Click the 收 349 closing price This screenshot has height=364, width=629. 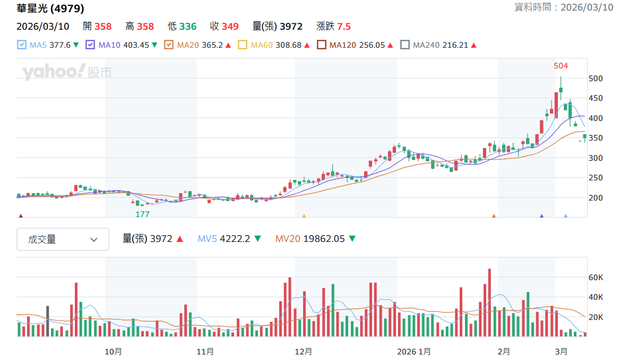224,27
